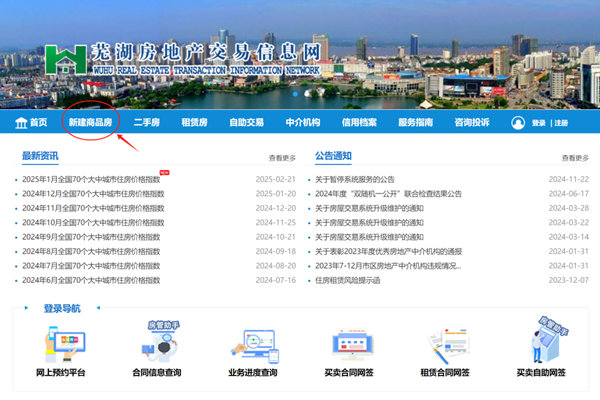Click the 注册 link
The height and width of the screenshot is (400, 600).
click(x=561, y=123)
